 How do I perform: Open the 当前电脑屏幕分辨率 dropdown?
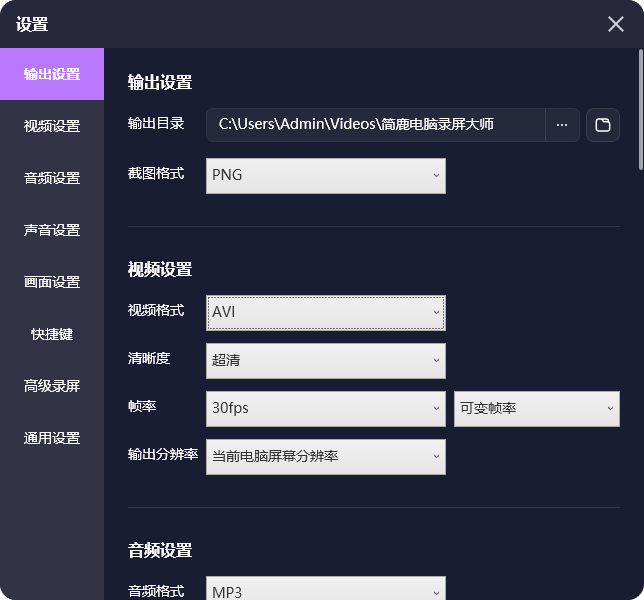click(x=326, y=457)
